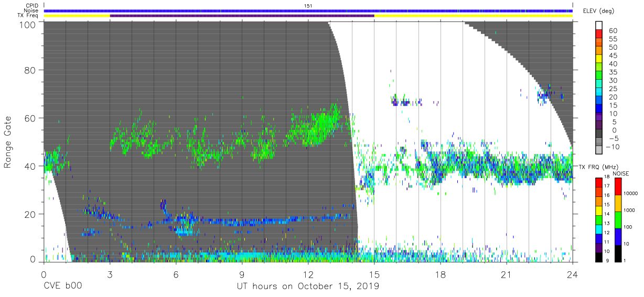Click the 10000 label on NOISE scale

630,192
